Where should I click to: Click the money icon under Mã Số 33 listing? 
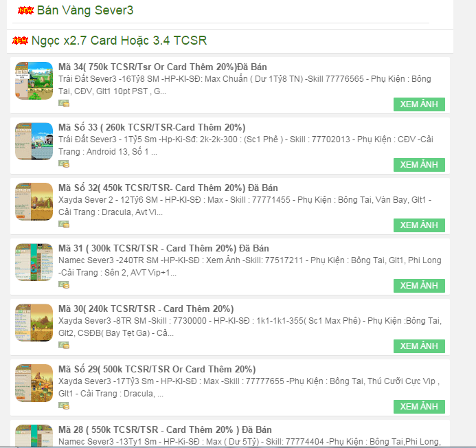64,164
